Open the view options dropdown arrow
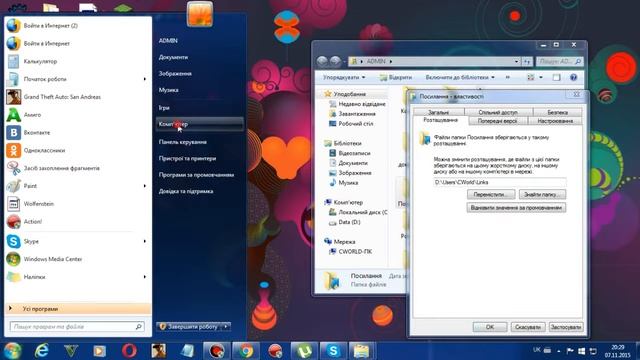 tap(541, 77)
